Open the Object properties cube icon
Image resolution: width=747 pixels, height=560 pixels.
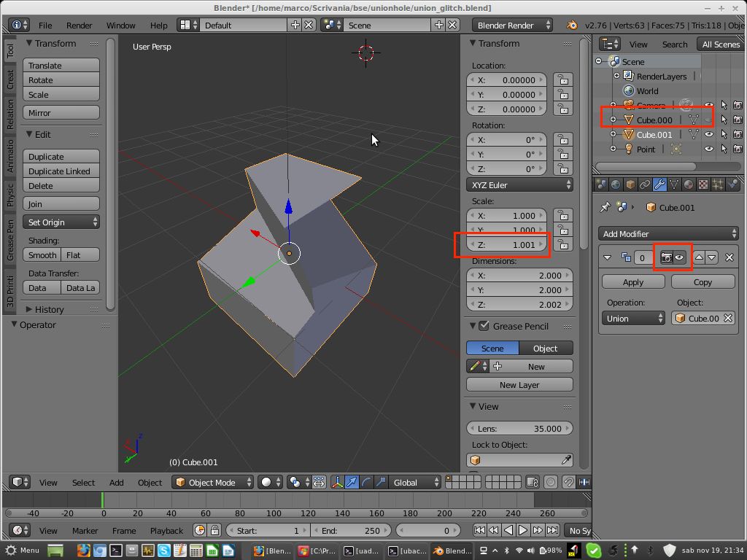pyautogui.click(x=630, y=184)
